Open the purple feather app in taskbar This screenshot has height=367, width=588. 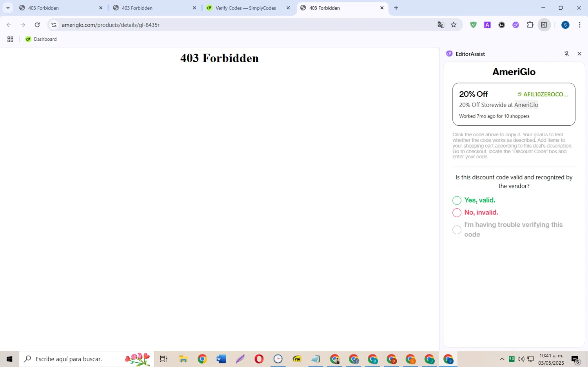click(240, 359)
